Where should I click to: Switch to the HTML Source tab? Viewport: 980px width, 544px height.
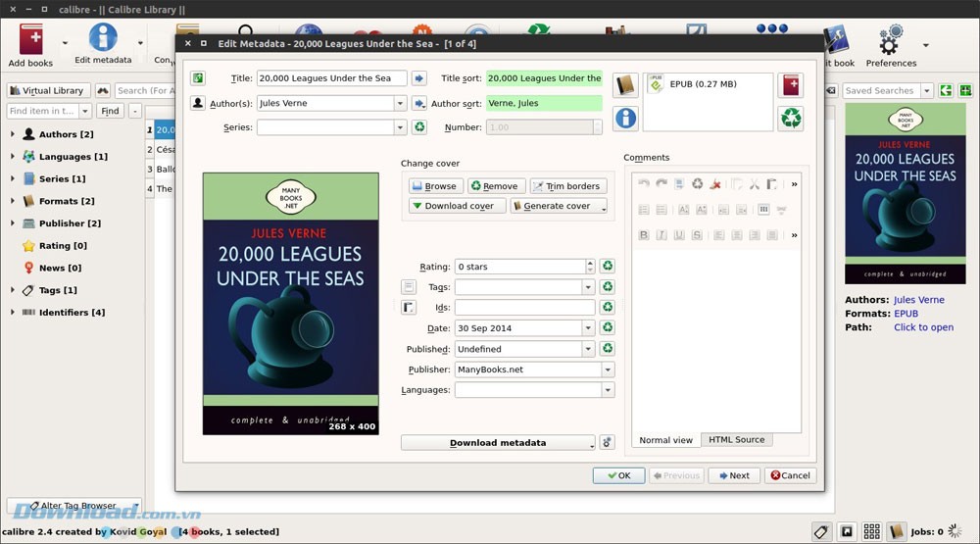[736, 440]
